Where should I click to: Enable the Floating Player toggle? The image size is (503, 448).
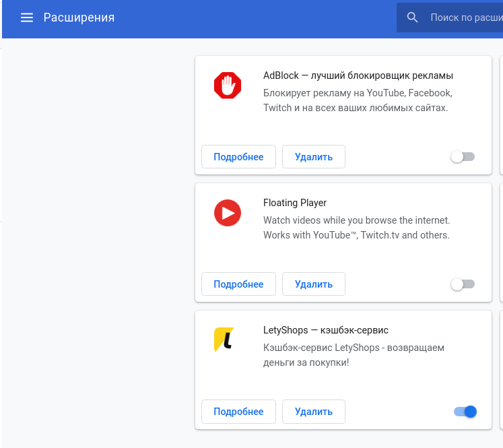click(463, 284)
